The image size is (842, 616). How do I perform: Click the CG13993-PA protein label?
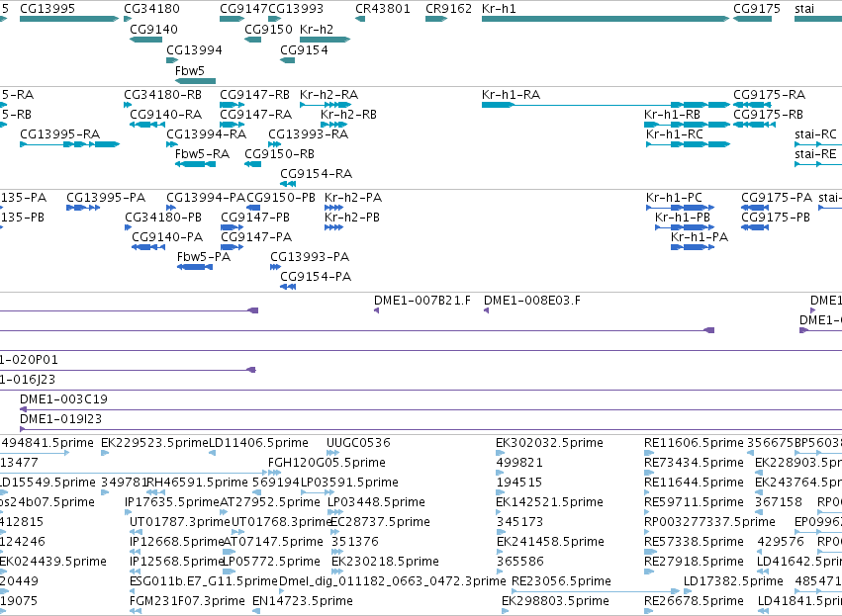(x=311, y=257)
